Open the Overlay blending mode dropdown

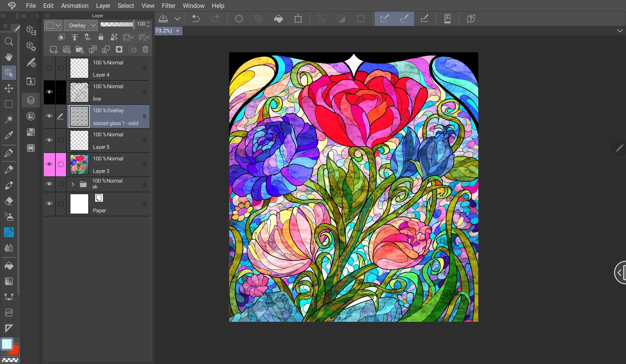(81, 25)
